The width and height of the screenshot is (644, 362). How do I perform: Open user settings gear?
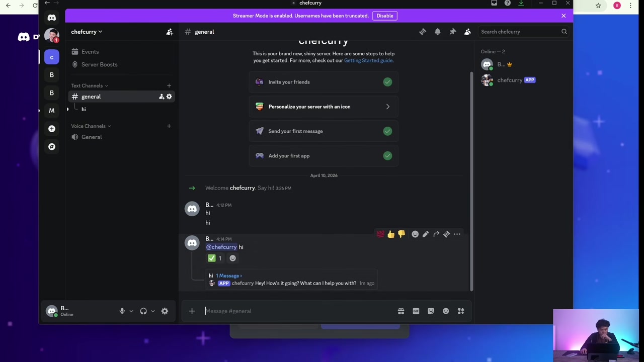pos(165,311)
